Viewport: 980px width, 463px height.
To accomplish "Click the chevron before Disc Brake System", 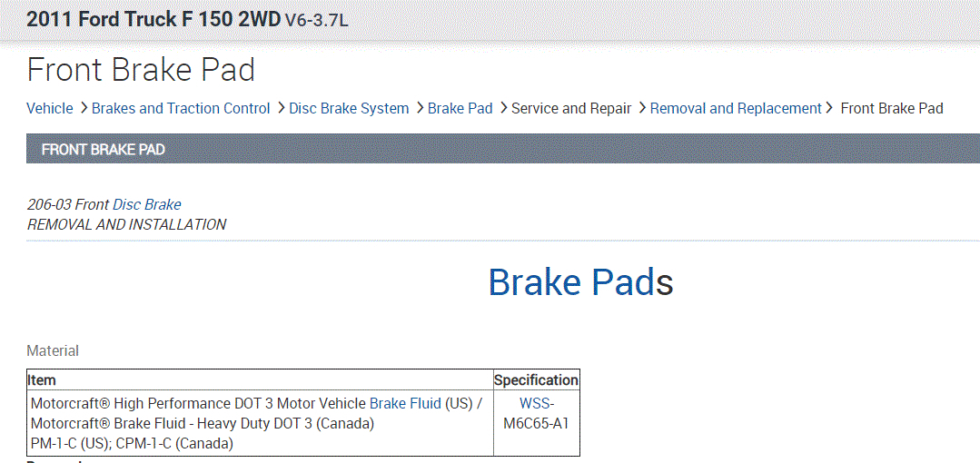I will point(281,109).
